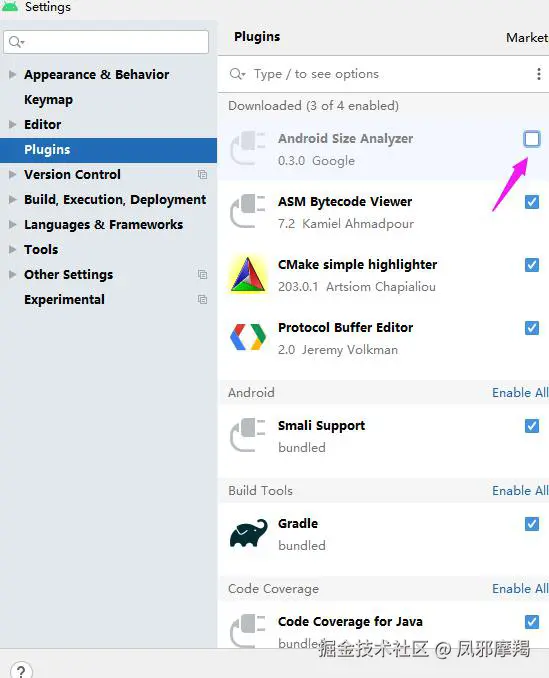Switch to the Marketplace tab

[x=527, y=38]
